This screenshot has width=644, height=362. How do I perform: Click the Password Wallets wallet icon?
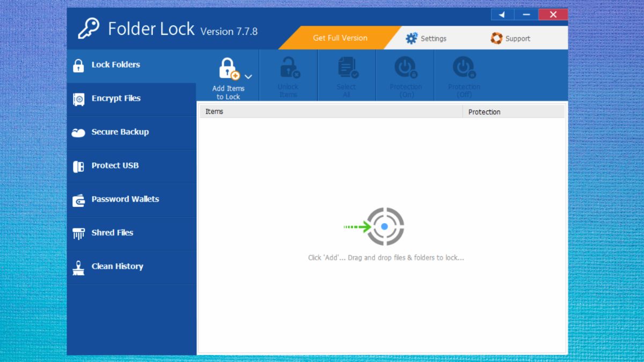tap(78, 200)
